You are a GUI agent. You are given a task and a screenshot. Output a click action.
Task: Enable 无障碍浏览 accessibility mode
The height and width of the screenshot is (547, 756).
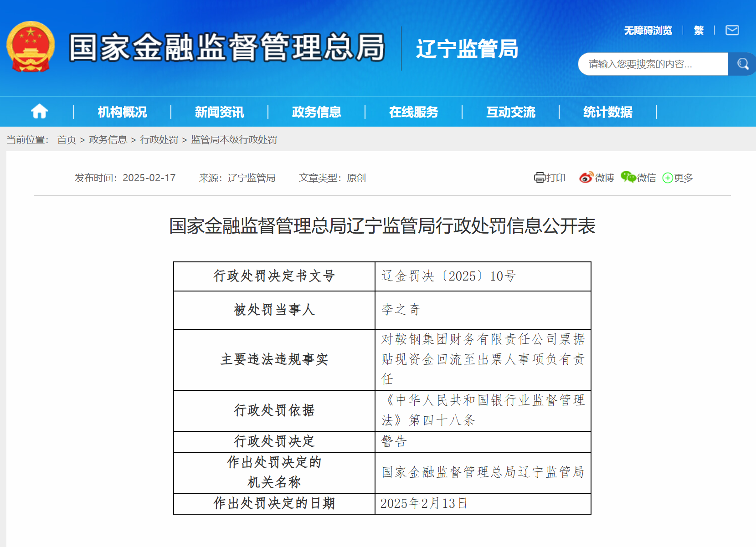[648, 31]
